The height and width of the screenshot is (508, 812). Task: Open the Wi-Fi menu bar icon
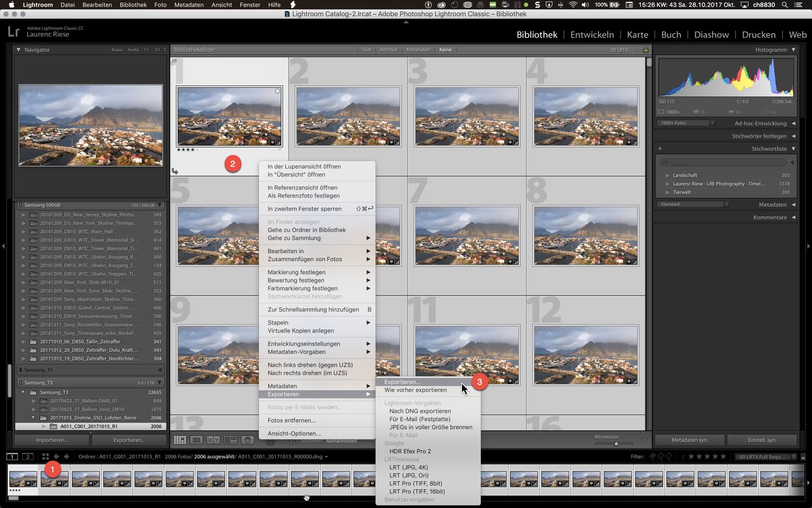coord(573,5)
